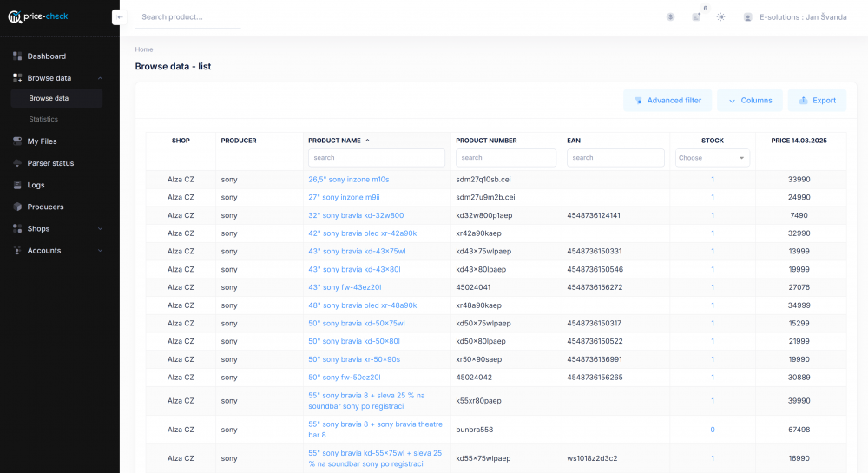
Task: Open Dashboard in the sidebar
Action: point(47,56)
